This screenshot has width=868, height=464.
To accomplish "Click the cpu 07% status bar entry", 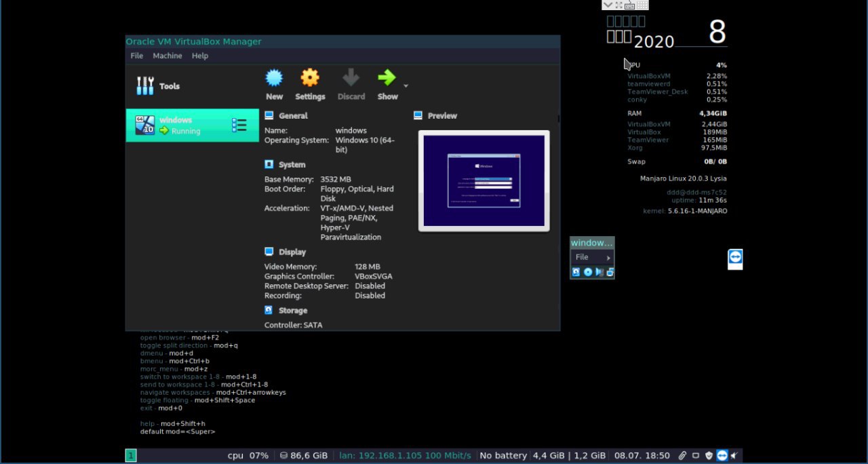I will 248,455.
